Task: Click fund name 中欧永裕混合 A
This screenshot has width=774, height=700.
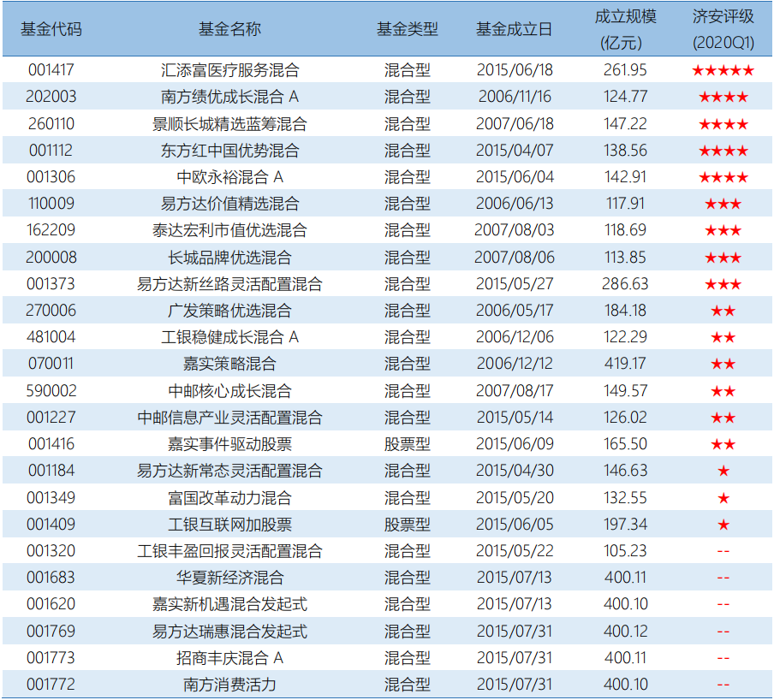Action: coord(229,176)
